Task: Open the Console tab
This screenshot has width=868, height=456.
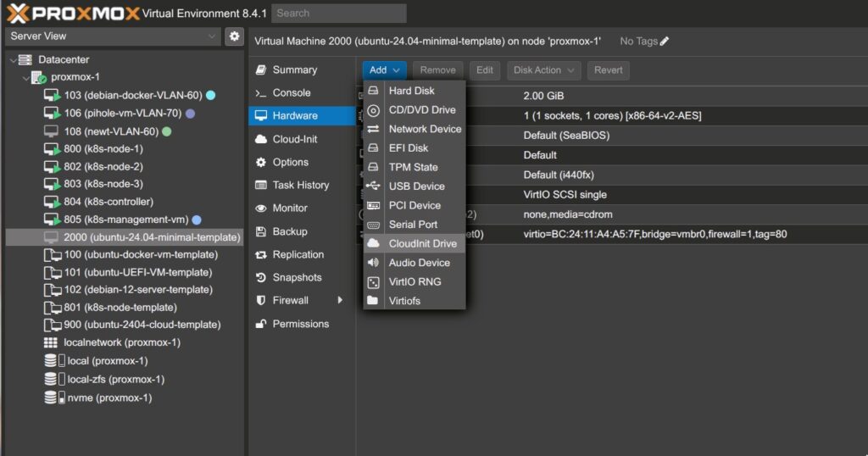Action: (x=302, y=93)
